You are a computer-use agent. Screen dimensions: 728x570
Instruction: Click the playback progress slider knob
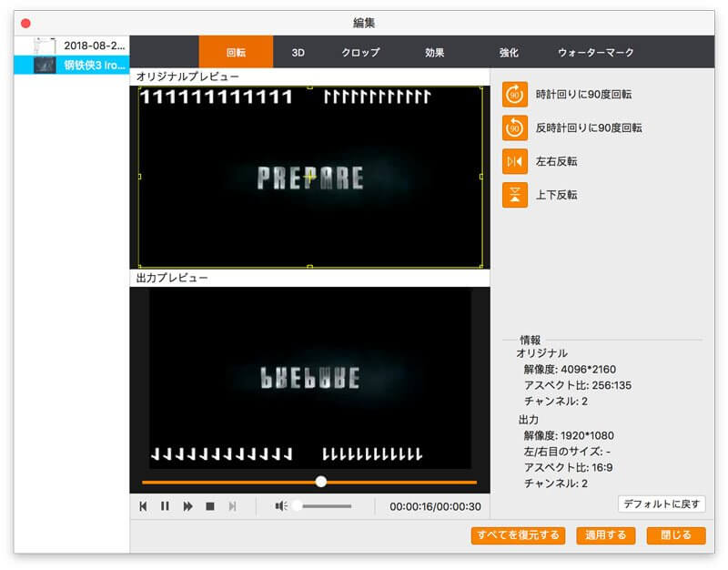321,482
